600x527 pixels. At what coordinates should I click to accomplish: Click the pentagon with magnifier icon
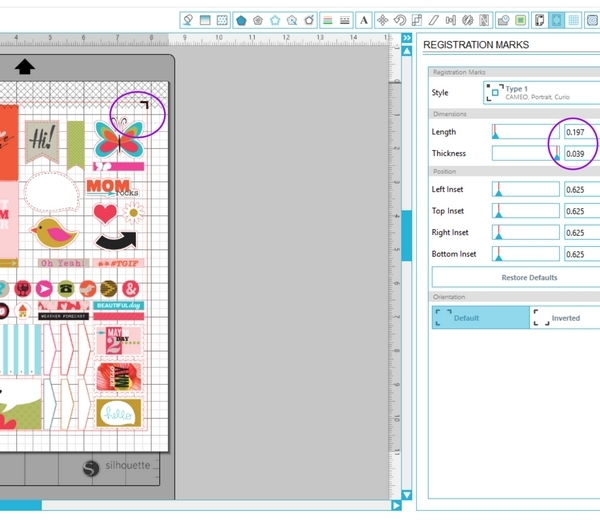(292, 20)
